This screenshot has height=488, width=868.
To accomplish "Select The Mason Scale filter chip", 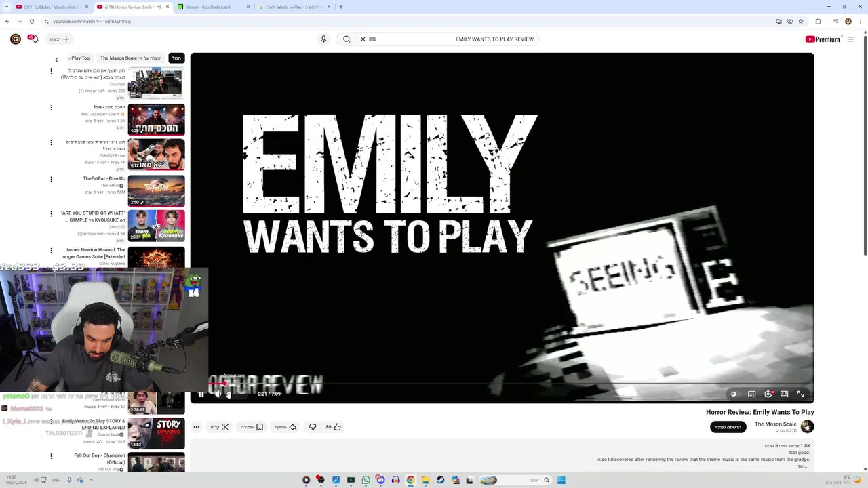I will (131, 58).
